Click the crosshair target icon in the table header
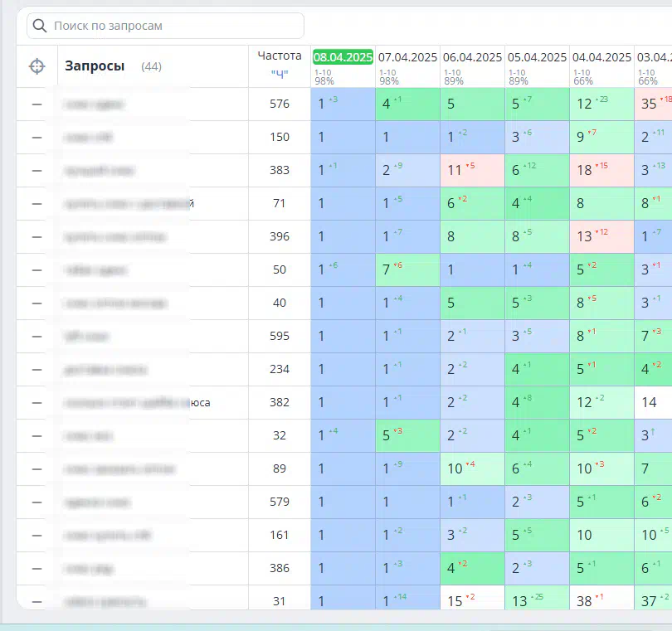This screenshot has height=631, width=672. [37, 66]
